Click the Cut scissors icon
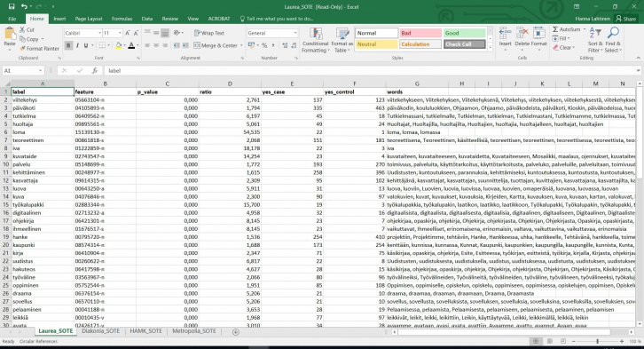The image size is (644, 349). 22,29
